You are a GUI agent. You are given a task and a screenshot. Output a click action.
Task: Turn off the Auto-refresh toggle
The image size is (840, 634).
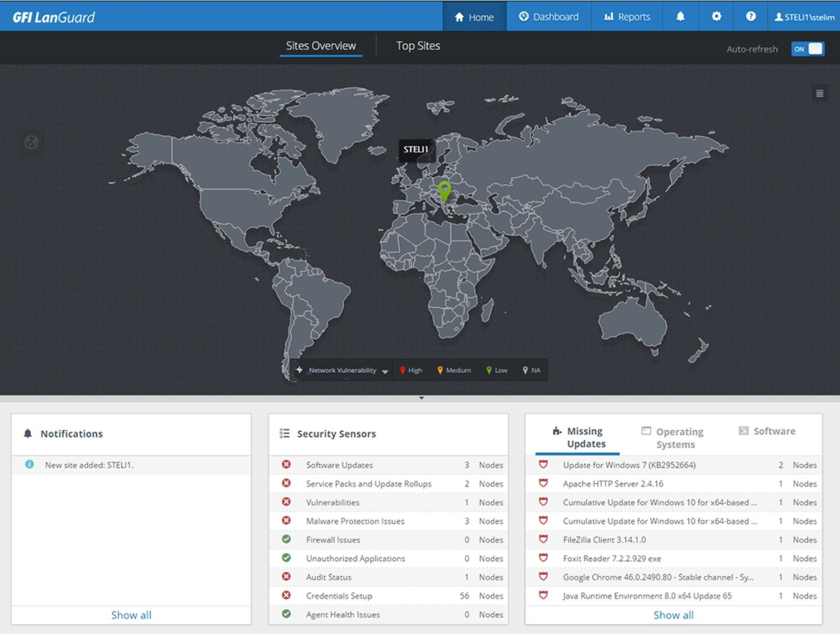pos(808,49)
